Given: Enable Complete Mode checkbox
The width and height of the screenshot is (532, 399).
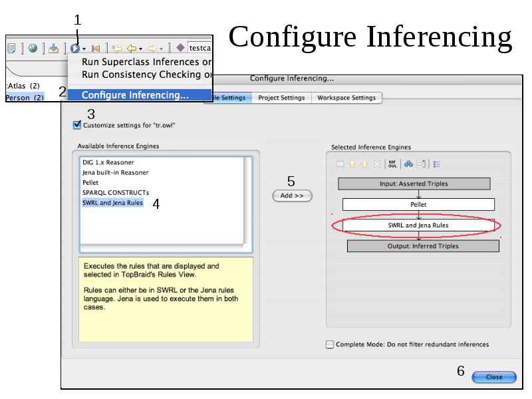Looking at the screenshot, I should pos(330,344).
